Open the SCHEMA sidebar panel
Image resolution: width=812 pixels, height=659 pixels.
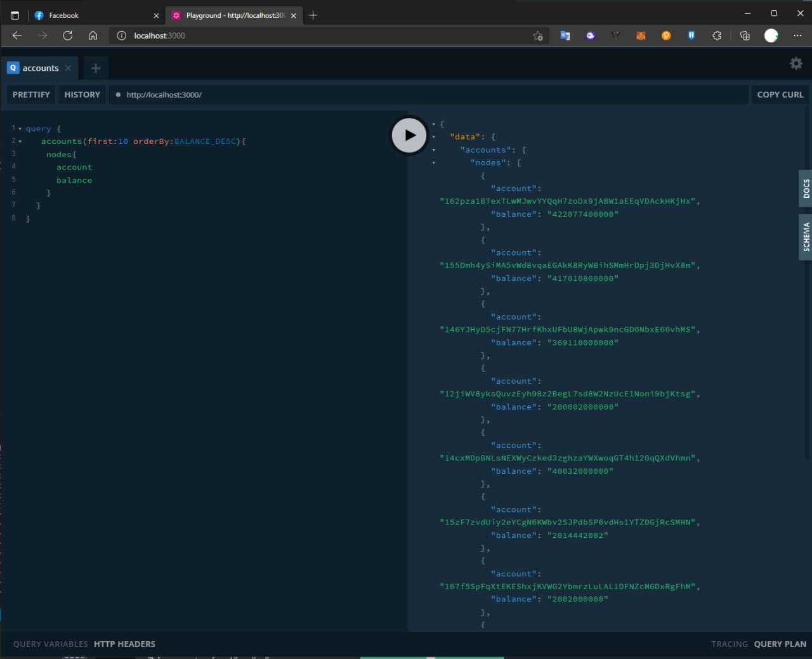pos(805,237)
